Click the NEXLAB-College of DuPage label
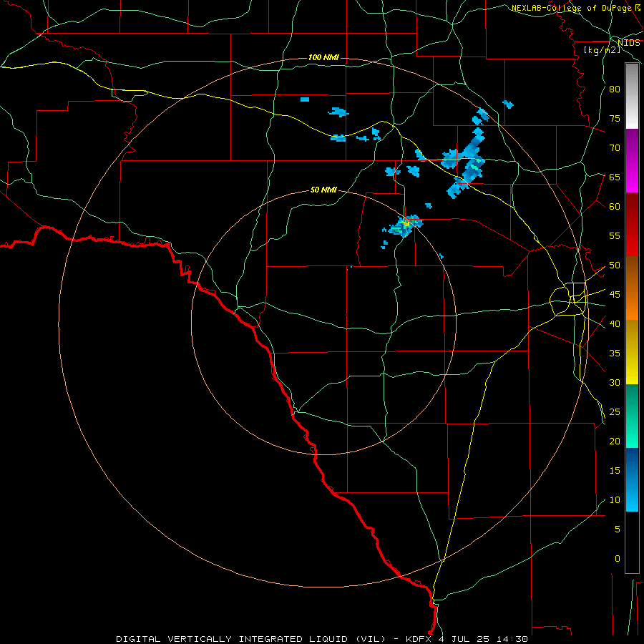The image size is (644, 644). [x=572, y=8]
